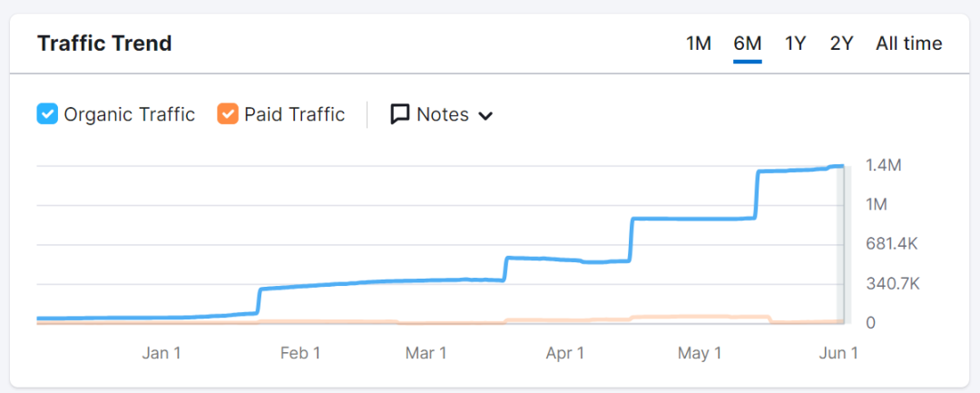
Task: Select the 6M time range tab
Action: (x=748, y=44)
